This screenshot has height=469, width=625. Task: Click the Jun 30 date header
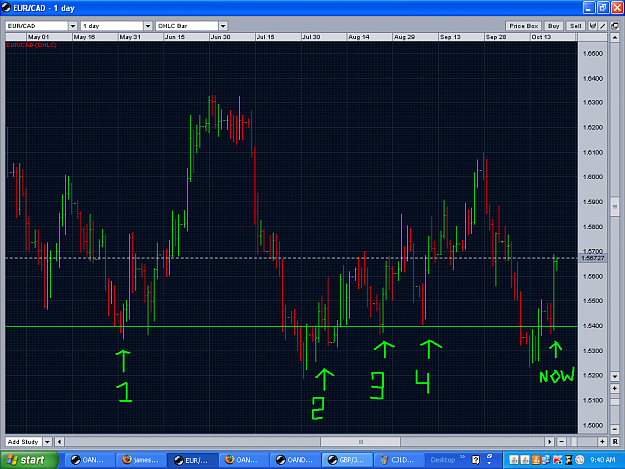click(220, 37)
